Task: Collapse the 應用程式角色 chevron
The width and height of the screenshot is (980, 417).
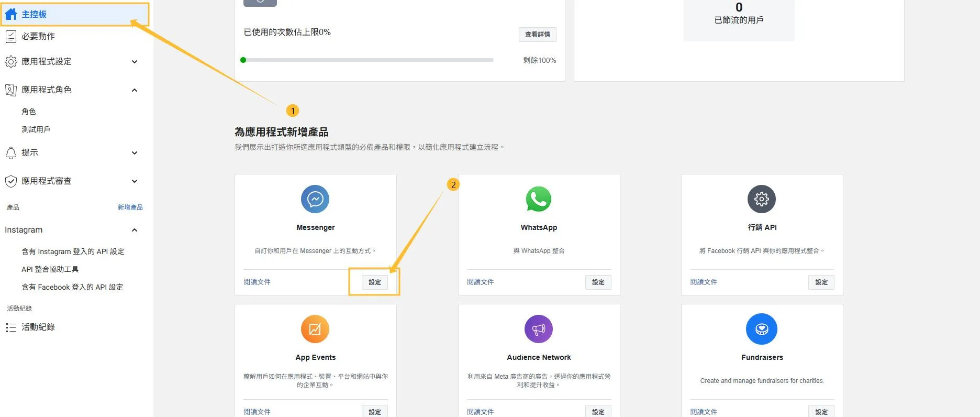Action: [135, 90]
